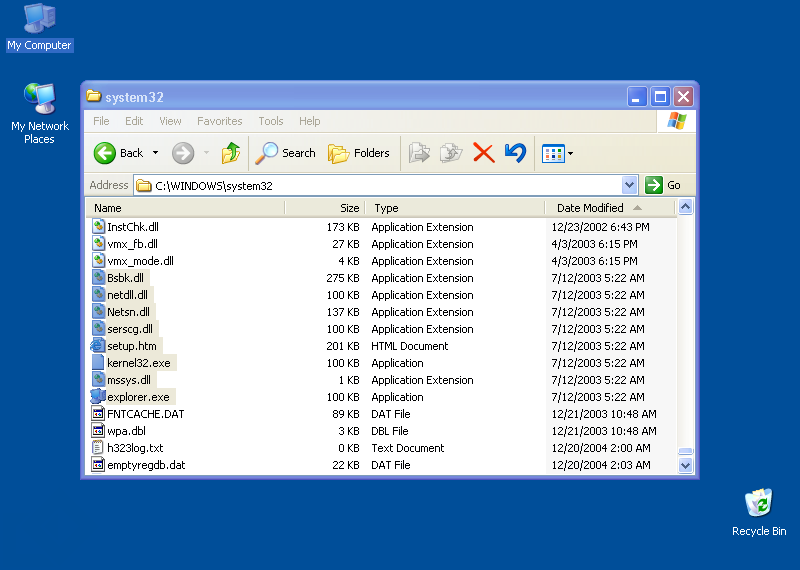Sort by the Size column header

click(325, 208)
